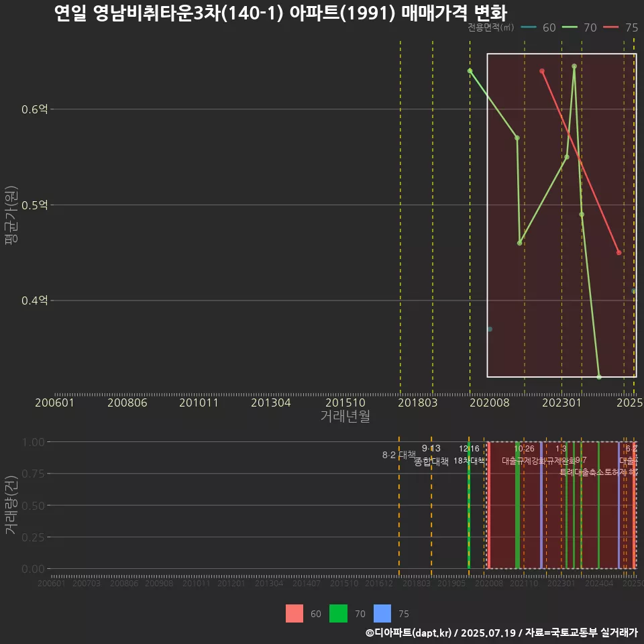
Task: Click the 8·2 대책 policy annotation
Action: pyautogui.click(x=398, y=455)
